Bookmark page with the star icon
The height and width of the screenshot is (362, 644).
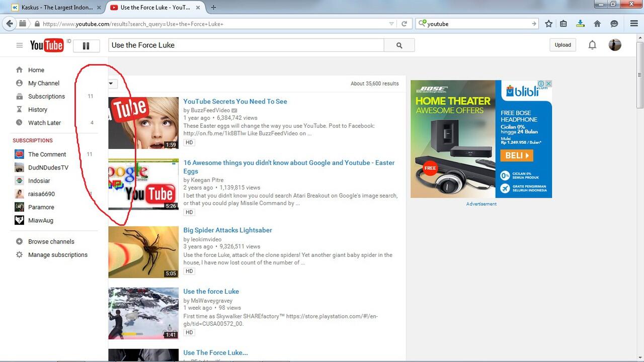548,24
